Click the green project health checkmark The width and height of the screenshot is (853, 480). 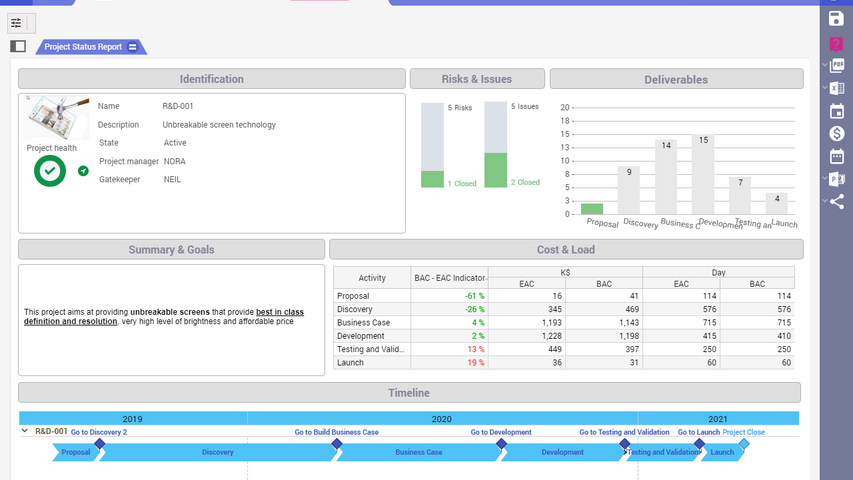[x=50, y=171]
